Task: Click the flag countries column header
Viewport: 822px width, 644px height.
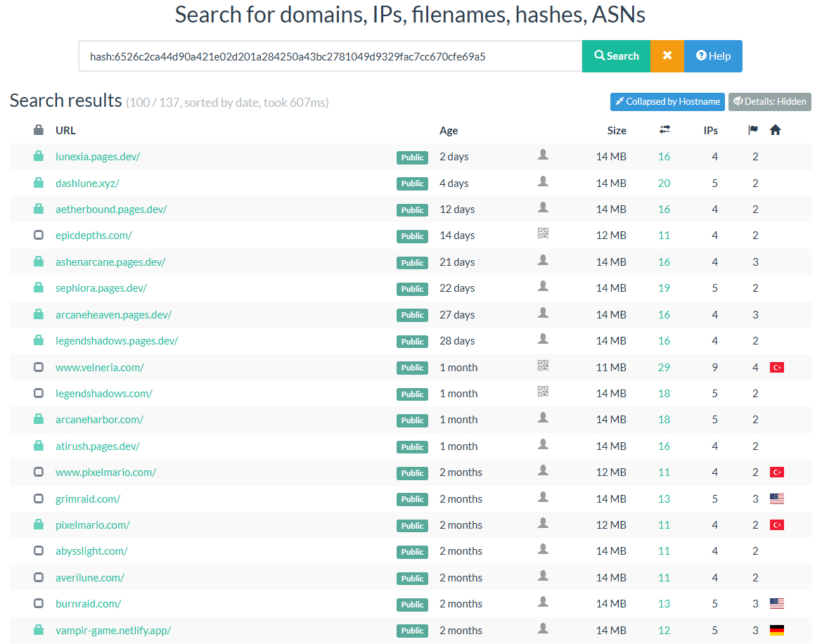Action: point(753,130)
